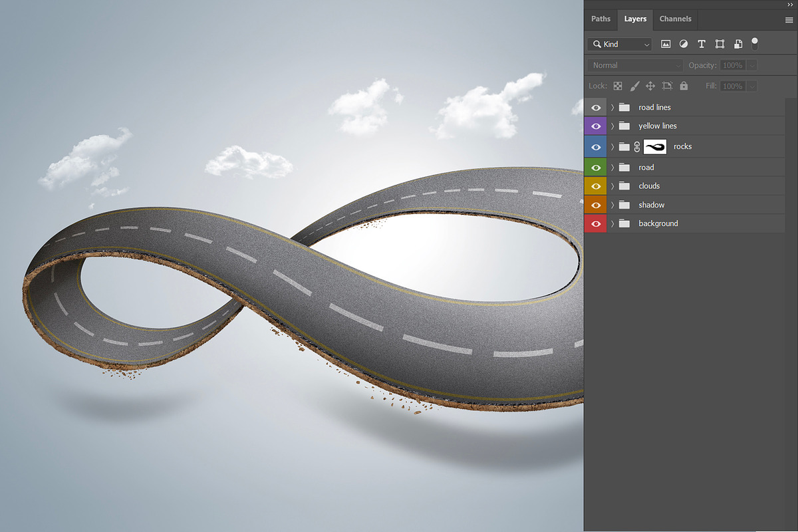Select the "road lines" layer name
Screen dimensions: 798x532
pos(654,107)
